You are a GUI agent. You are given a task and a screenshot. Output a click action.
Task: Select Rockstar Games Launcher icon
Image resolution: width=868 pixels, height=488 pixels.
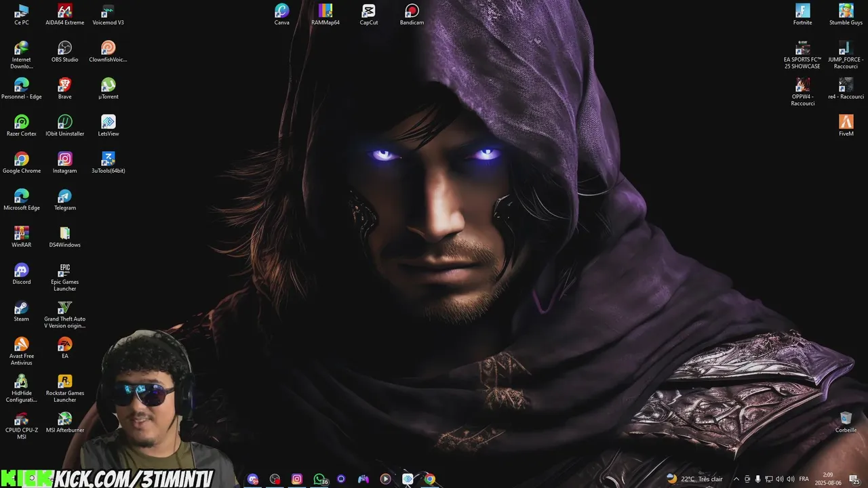tap(65, 388)
